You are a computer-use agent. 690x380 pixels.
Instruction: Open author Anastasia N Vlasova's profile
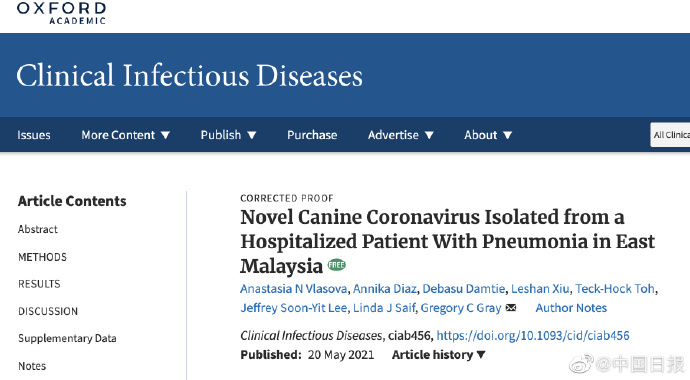pos(294,289)
